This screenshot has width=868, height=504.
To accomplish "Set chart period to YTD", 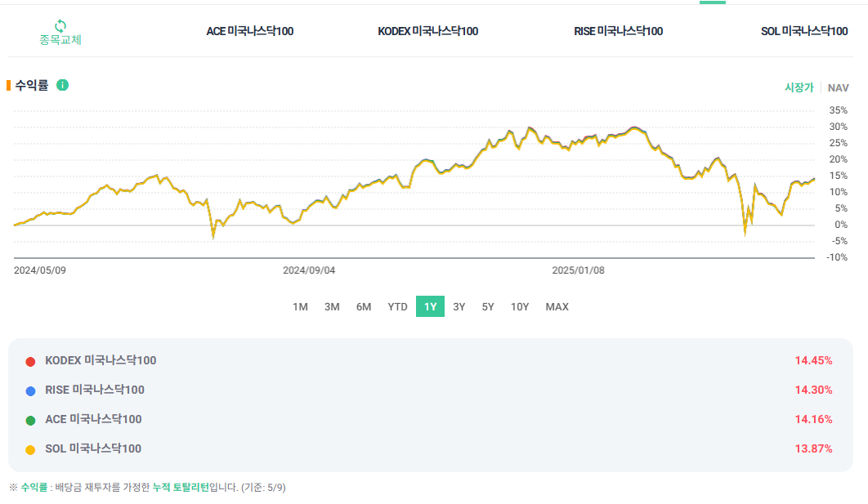I will click(397, 307).
